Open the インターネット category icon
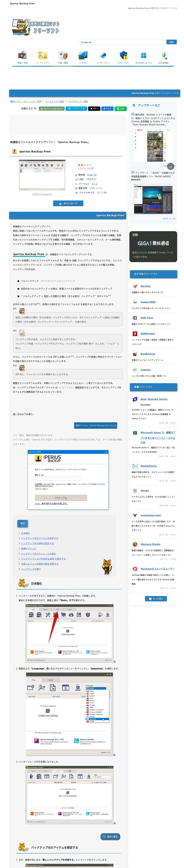Viewport: 184px width, 868px height. coord(103,55)
